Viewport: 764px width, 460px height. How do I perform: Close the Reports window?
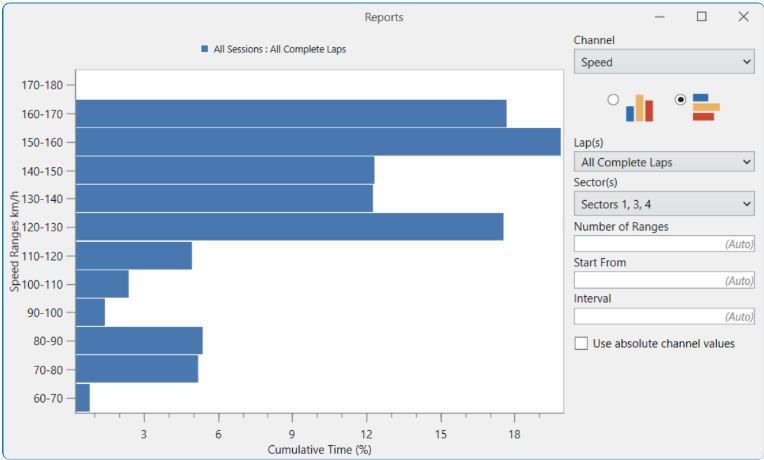pos(743,17)
